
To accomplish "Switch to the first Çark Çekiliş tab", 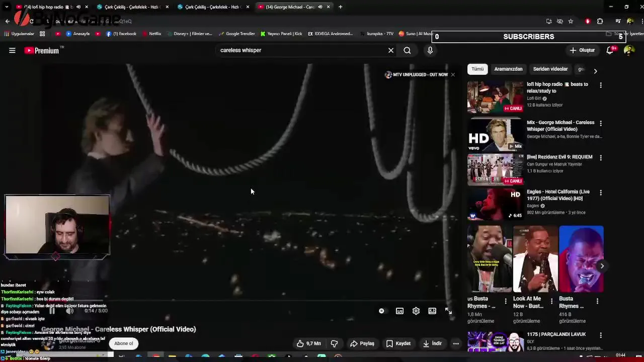I will coord(132,7).
